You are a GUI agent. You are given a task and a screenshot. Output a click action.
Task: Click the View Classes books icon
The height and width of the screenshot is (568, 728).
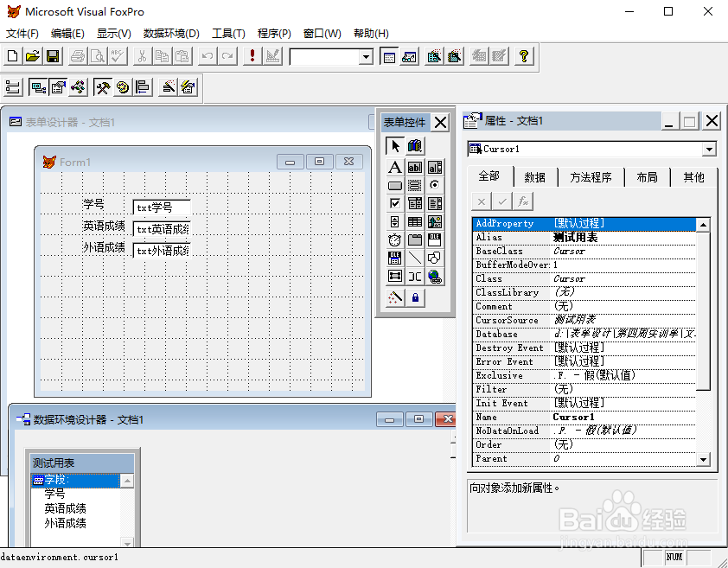(x=415, y=146)
